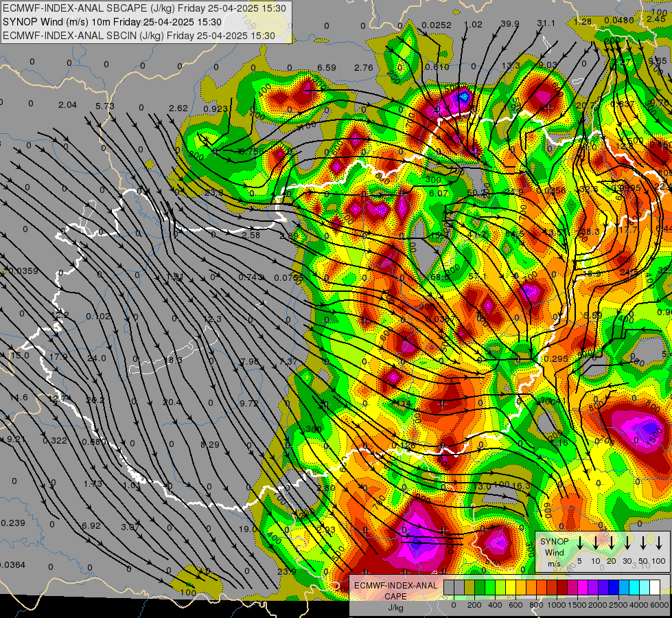Viewport: 672px width, 618px height.
Task: Click the map value 15.0
Action: pos(20,356)
